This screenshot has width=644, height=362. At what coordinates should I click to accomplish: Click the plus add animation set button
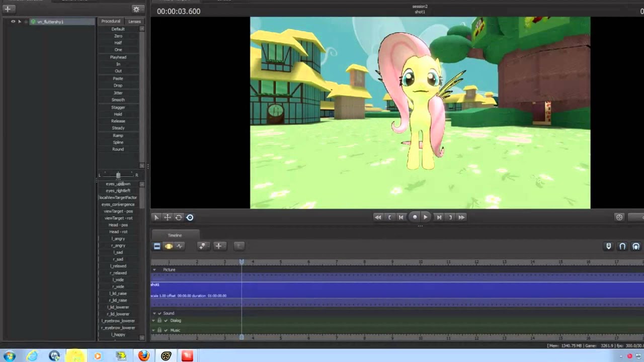click(x=8, y=9)
